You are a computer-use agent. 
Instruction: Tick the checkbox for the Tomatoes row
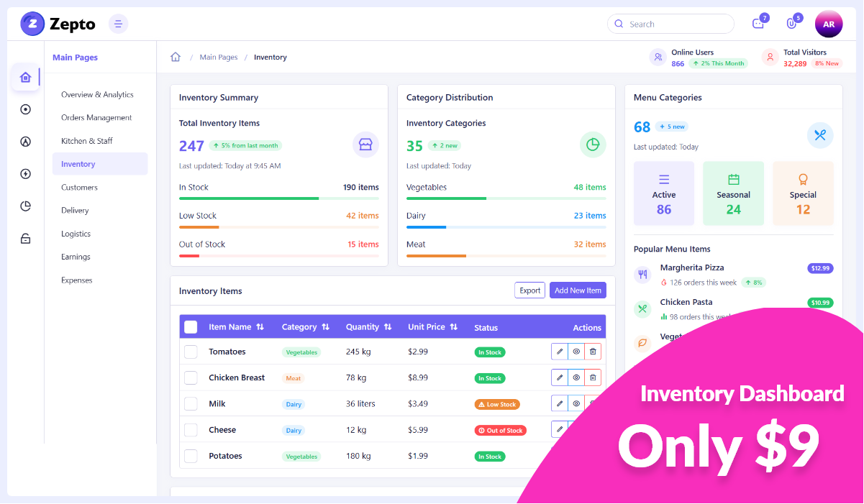click(x=191, y=352)
